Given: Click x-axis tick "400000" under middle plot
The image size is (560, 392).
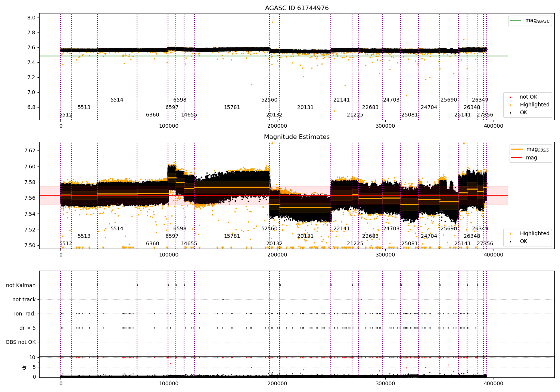Looking at the screenshot, I should click(x=494, y=255).
